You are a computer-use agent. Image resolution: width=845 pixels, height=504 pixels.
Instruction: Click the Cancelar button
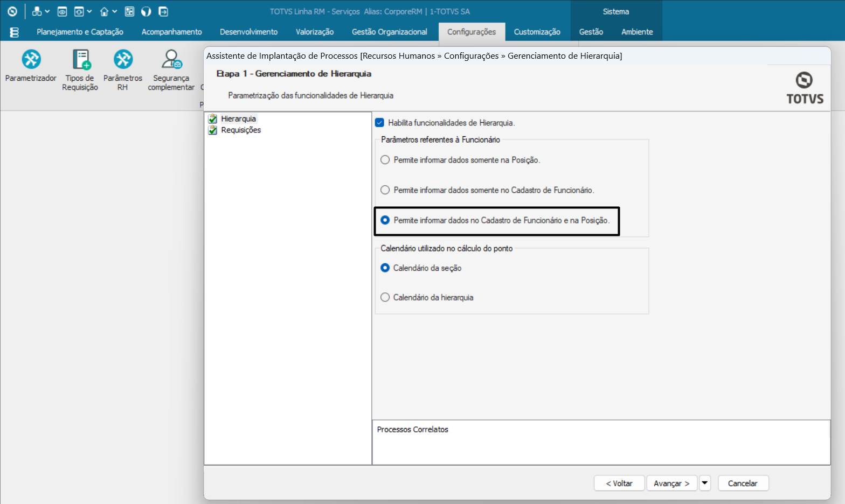[x=743, y=483]
